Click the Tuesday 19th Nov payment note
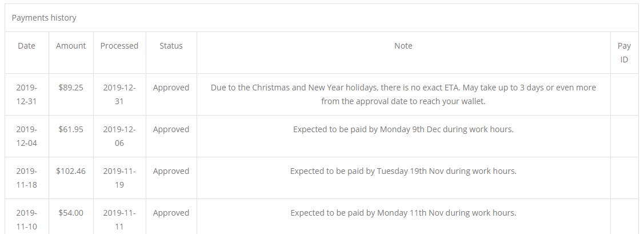The image size is (644, 234). pyautogui.click(x=403, y=171)
